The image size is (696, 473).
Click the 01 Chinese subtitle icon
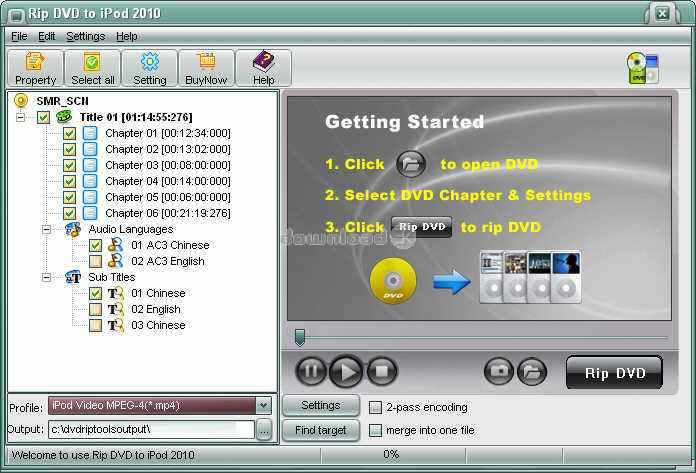[x=115, y=293]
